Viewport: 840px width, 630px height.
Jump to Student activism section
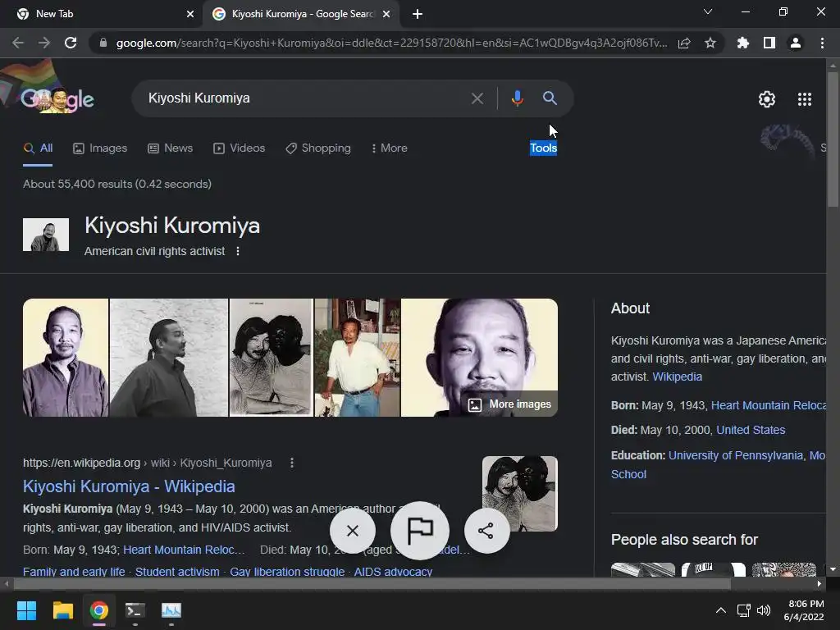pyautogui.click(x=177, y=571)
